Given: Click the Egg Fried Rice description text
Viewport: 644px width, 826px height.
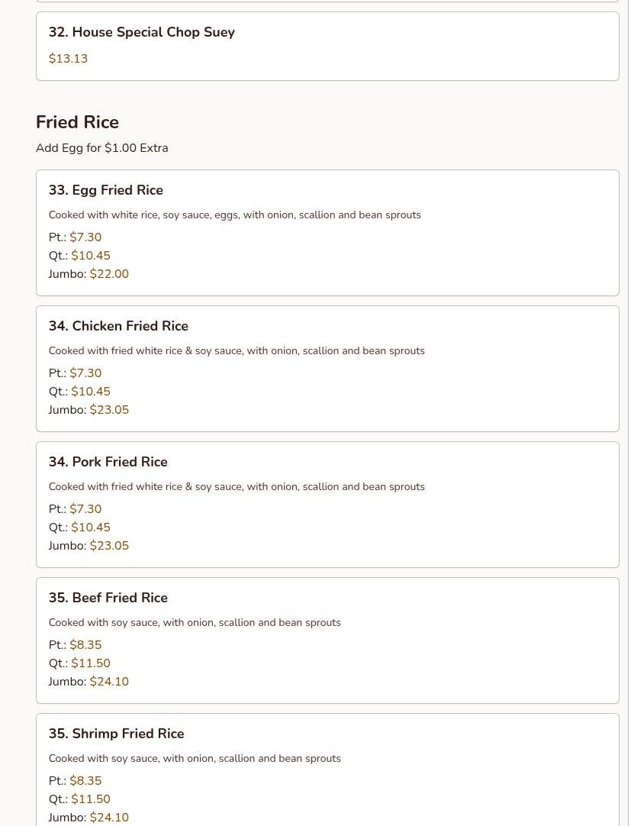Looking at the screenshot, I should tap(234, 215).
